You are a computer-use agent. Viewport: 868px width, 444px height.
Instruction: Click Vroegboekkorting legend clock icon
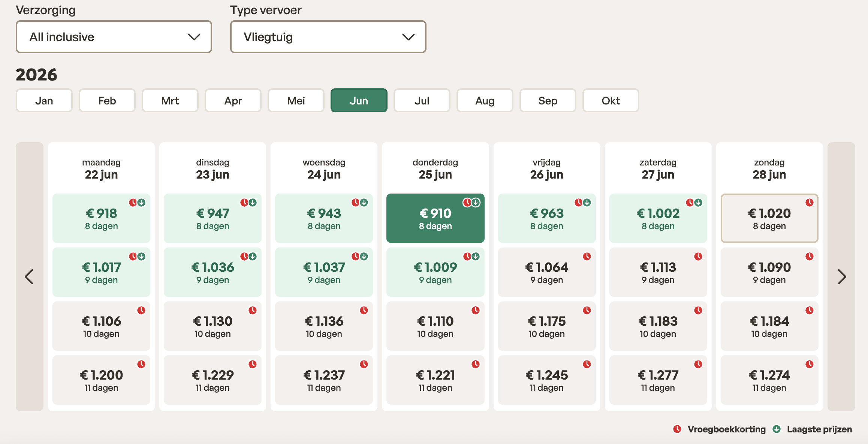point(677,429)
